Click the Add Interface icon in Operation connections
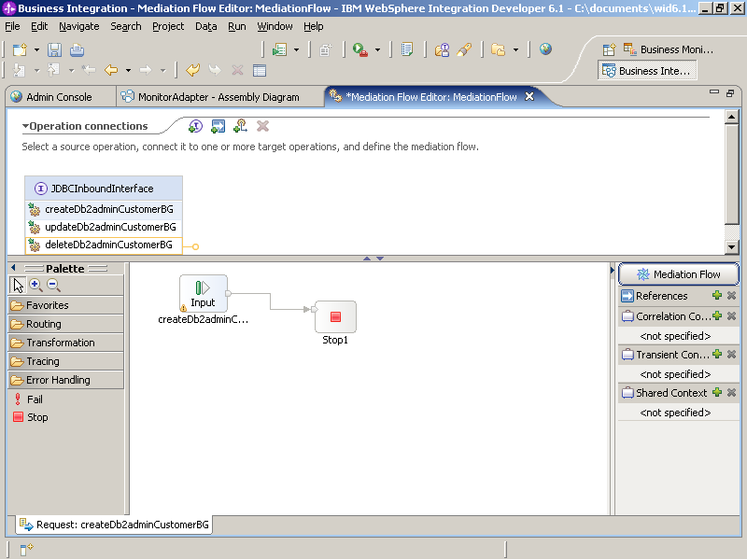 [195, 126]
